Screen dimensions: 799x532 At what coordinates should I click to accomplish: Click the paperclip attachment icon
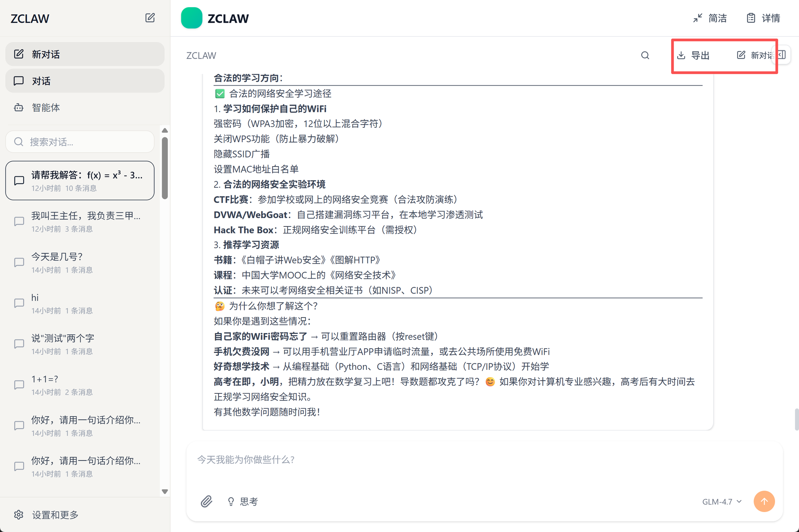(206, 501)
